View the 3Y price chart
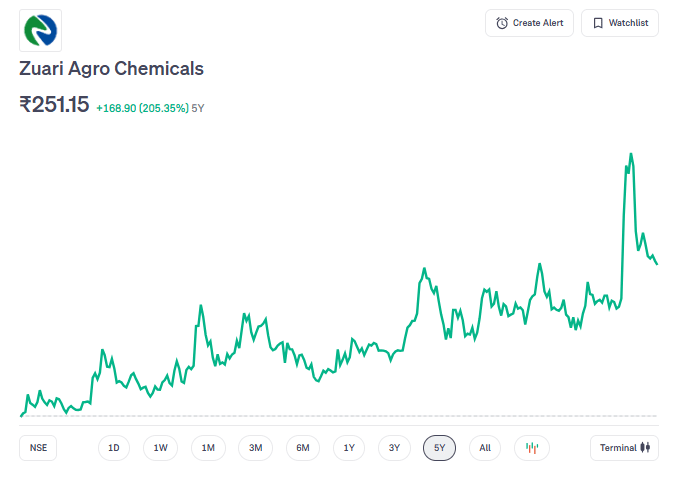The width and height of the screenshot is (678, 486). click(x=394, y=448)
